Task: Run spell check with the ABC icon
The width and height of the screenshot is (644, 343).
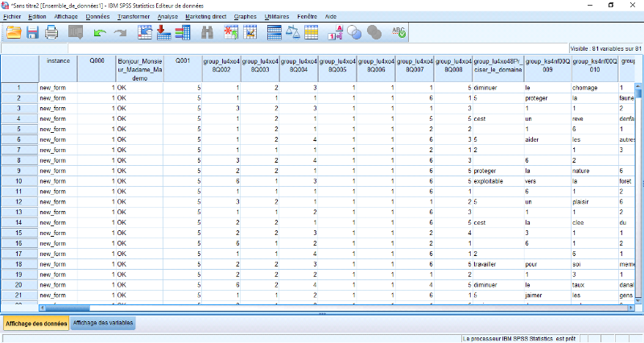Action: click(398, 32)
